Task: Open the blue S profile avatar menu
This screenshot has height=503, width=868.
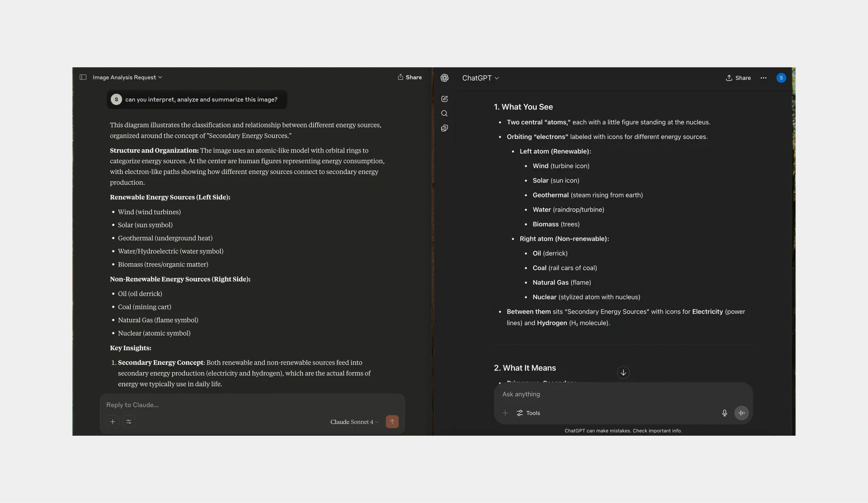Action: tap(781, 78)
